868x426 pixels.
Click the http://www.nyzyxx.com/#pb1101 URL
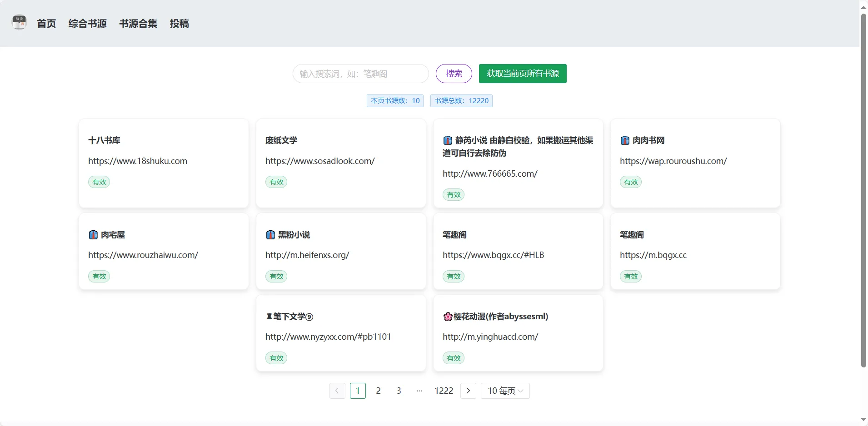(x=328, y=337)
